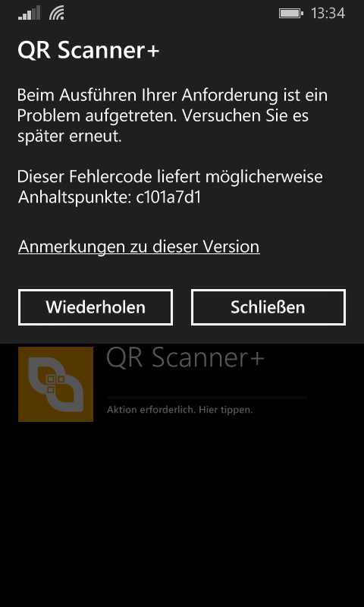This screenshot has height=607, width=364.
Task: Tap the QR Scanner+ download progress bar
Action: (x=207, y=397)
